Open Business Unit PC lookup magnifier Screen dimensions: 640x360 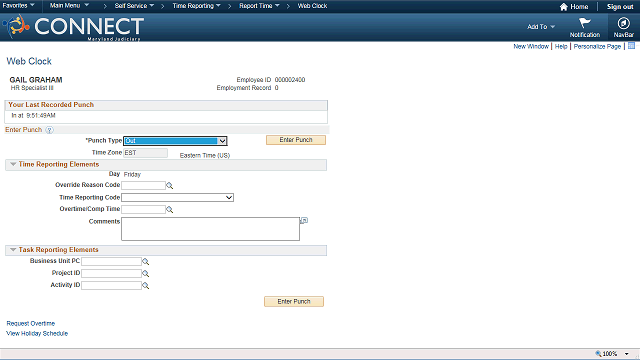[145, 262]
